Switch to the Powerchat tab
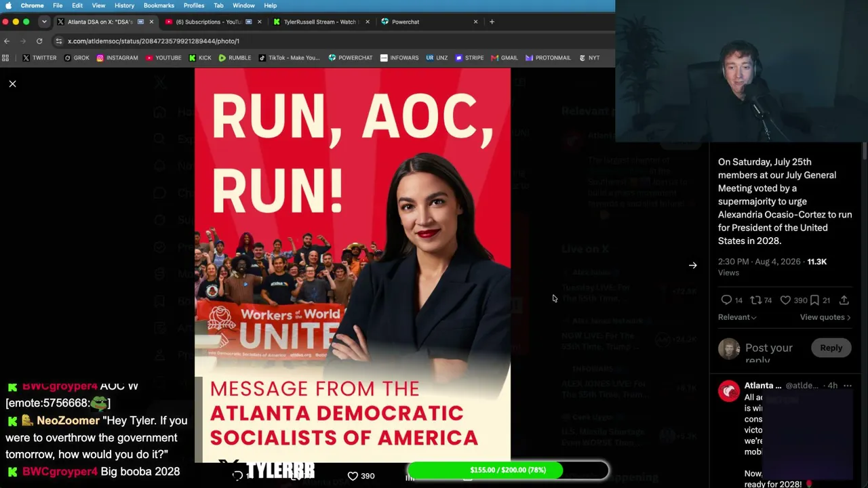 429,22
